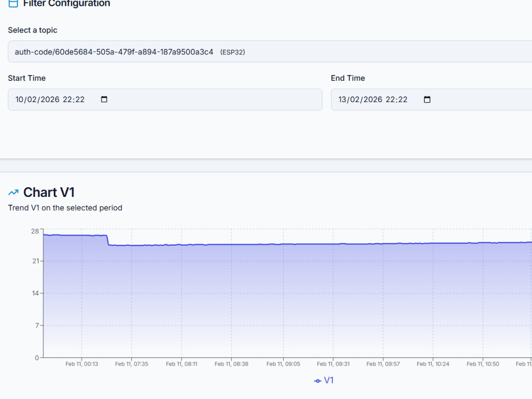Click the 'Trend V1 on the selected period' text
532x399 pixels.
click(x=65, y=207)
